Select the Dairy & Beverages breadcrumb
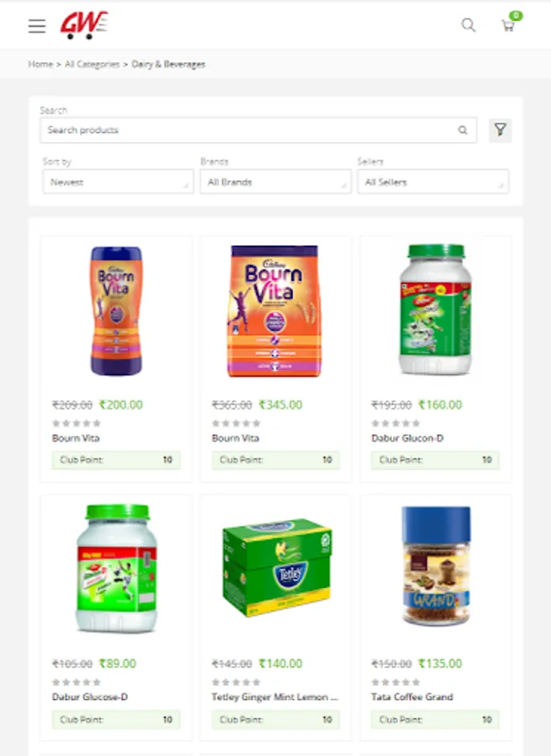Viewport: 551px width, 756px height. pyautogui.click(x=168, y=64)
